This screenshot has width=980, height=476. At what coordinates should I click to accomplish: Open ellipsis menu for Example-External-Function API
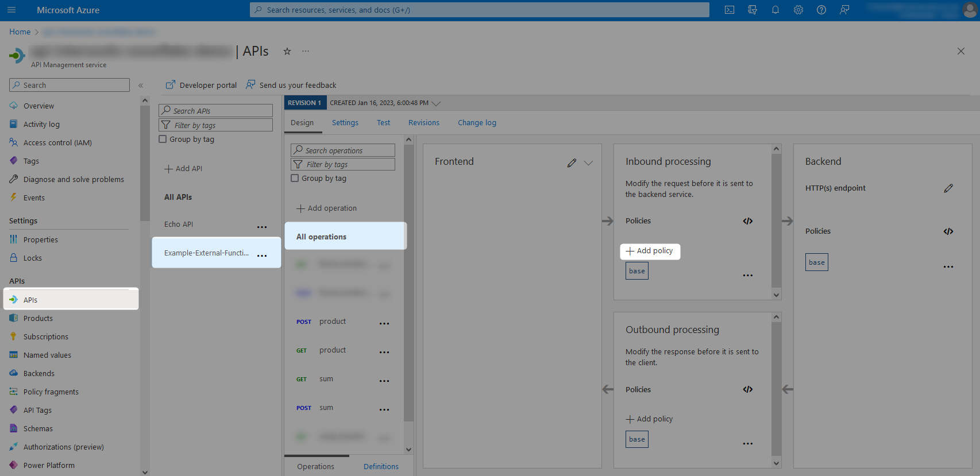pos(262,256)
